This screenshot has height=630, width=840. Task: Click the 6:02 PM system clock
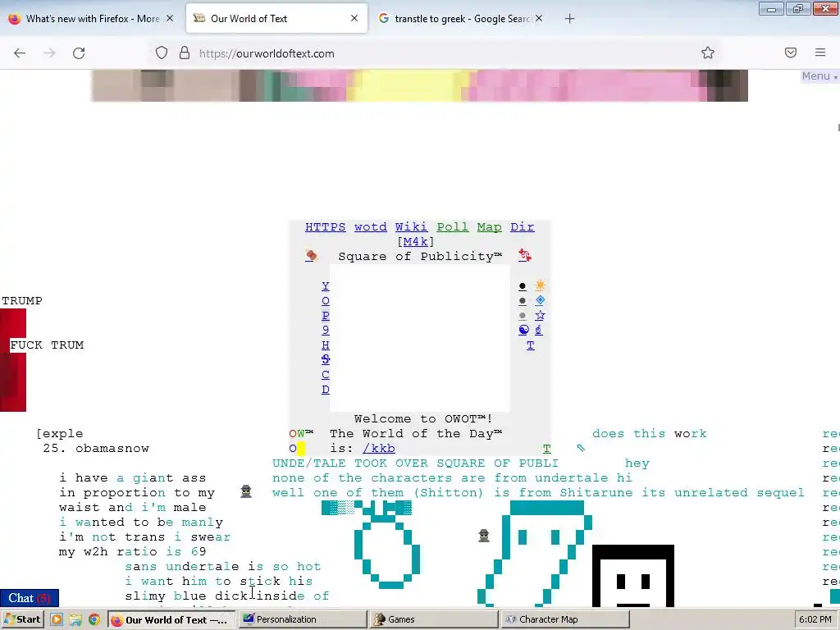tap(815, 619)
